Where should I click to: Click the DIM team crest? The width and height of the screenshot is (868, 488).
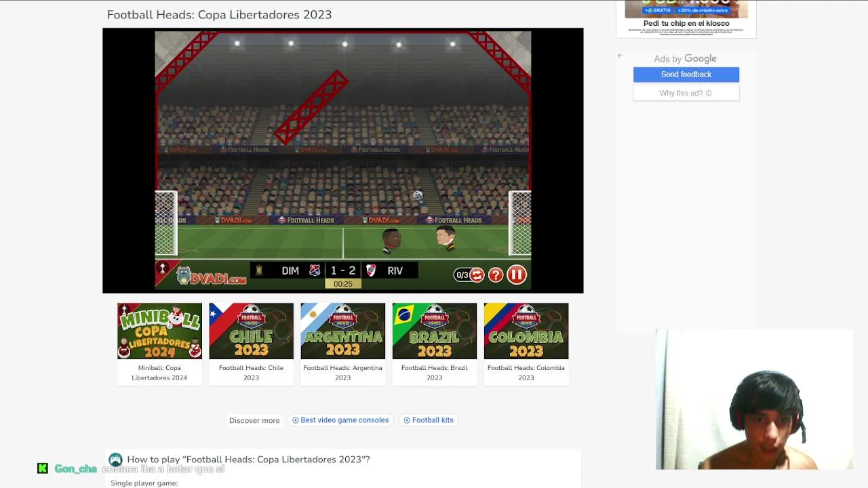315,270
